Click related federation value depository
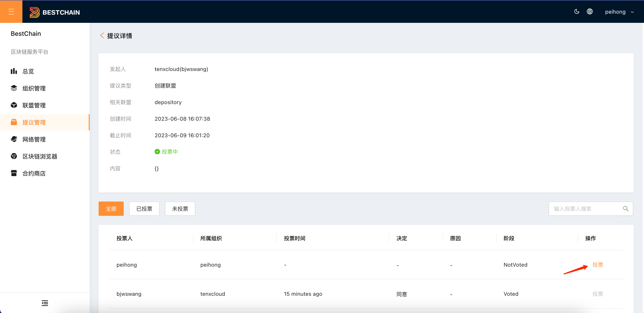 pos(168,102)
